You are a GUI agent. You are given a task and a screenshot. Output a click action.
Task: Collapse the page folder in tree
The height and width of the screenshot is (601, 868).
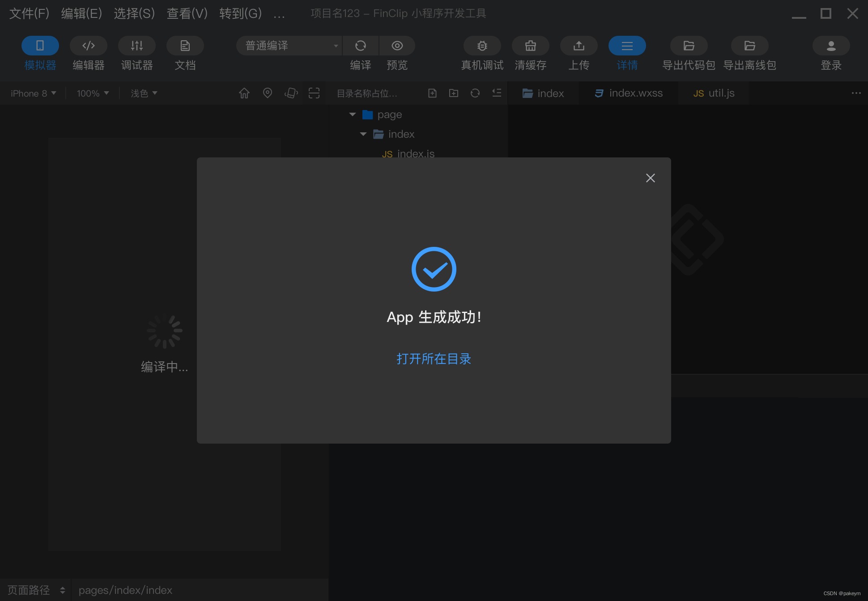(353, 114)
